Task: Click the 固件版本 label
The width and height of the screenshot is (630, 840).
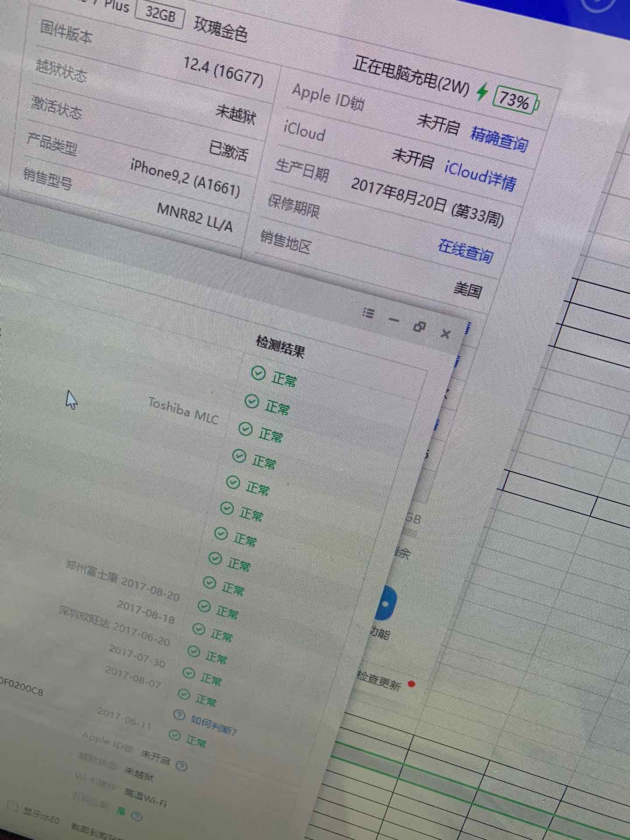Action: pos(66,32)
